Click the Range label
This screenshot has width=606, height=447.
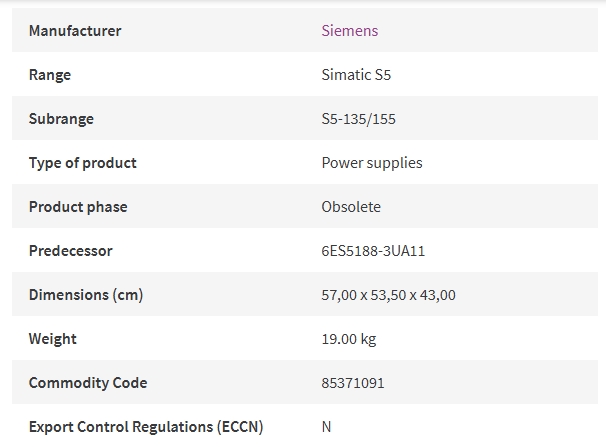[50, 75]
